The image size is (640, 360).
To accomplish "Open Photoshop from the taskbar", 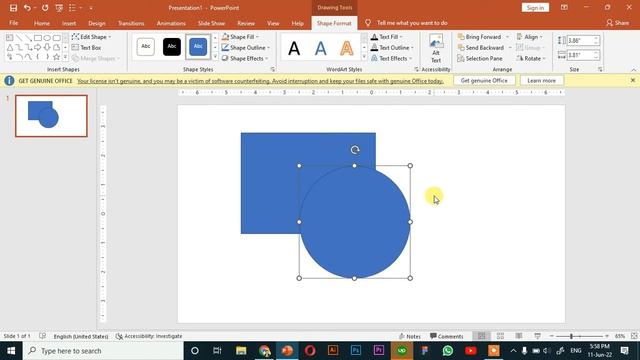I will pos(356,351).
